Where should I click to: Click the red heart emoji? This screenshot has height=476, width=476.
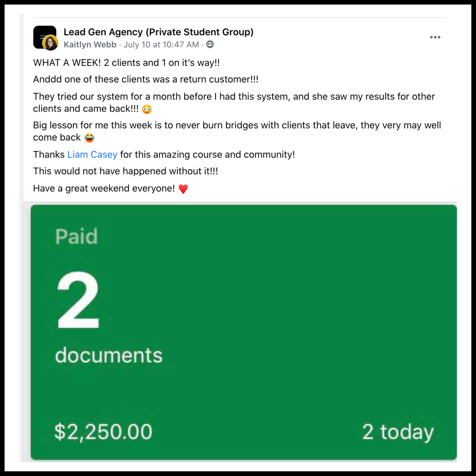(x=183, y=189)
